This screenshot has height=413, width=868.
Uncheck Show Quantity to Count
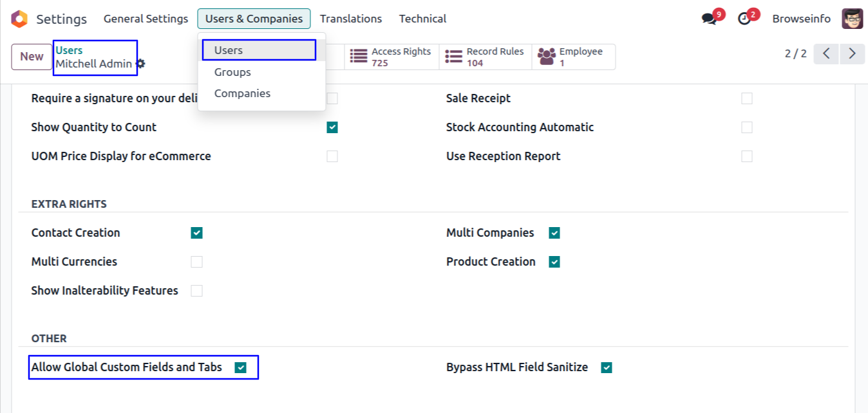click(x=332, y=127)
